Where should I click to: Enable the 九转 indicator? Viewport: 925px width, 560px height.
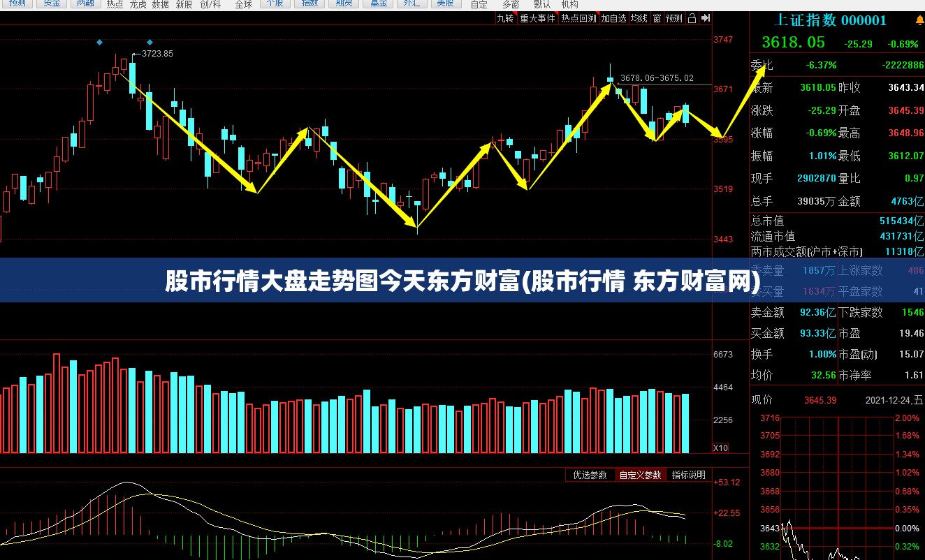505,19
